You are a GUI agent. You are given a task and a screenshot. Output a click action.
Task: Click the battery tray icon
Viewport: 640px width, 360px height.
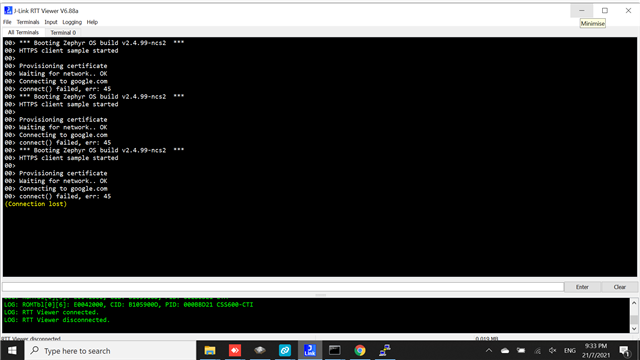click(521, 351)
